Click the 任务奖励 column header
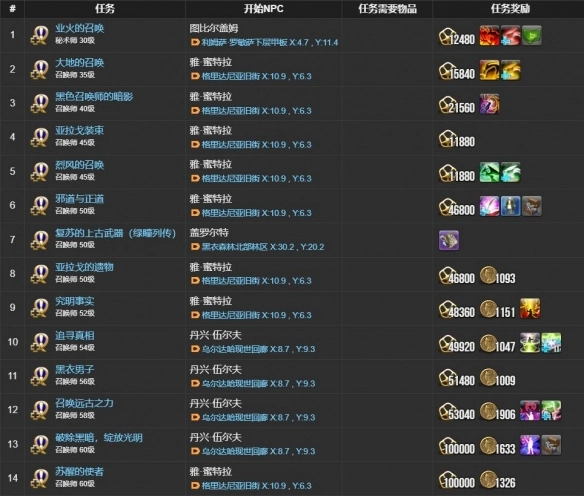This screenshot has height=496, width=584. [510, 9]
